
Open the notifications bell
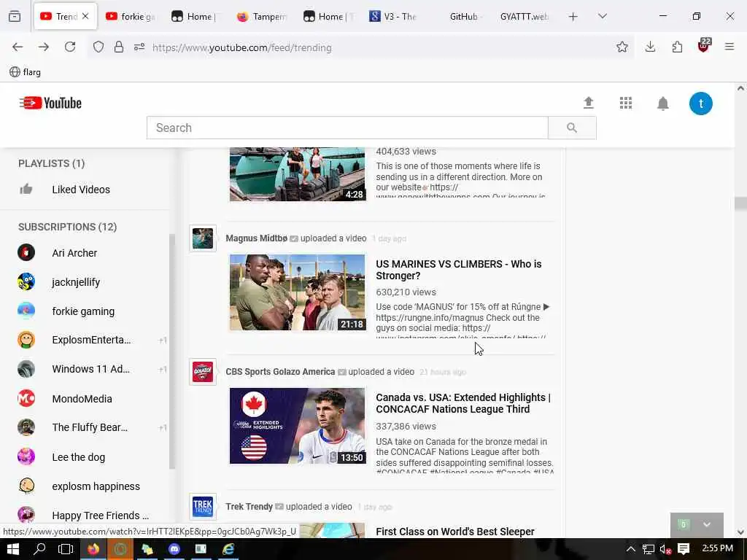[x=662, y=104]
